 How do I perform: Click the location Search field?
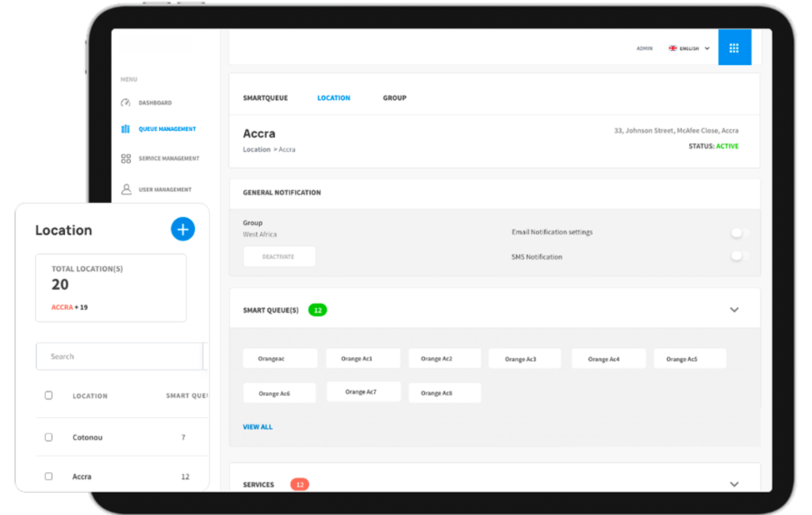[x=119, y=356]
